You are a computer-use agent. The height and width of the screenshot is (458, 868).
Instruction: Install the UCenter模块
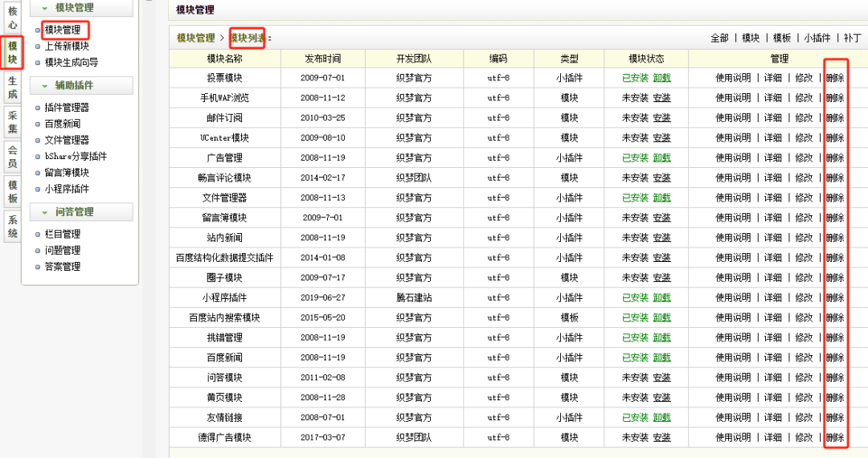click(662, 137)
